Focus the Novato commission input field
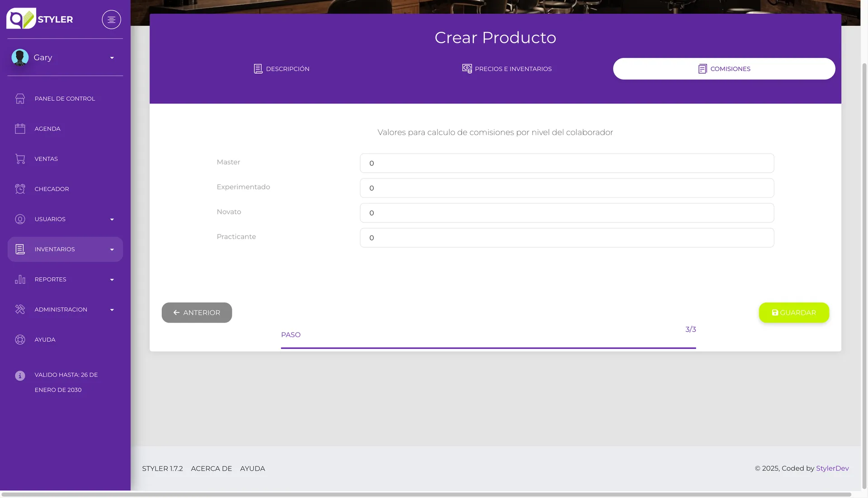The height and width of the screenshot is (498, 868). (567, 213)
